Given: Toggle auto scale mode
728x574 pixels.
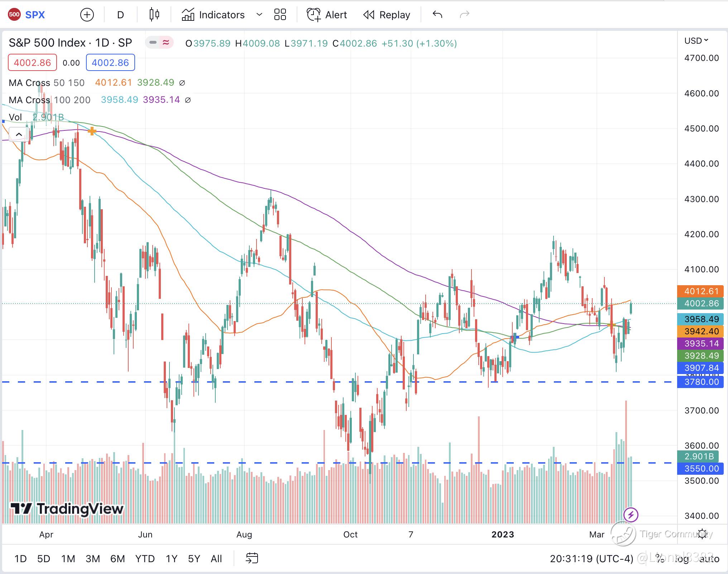Looking at the screenshot, I should pos(709,559).
